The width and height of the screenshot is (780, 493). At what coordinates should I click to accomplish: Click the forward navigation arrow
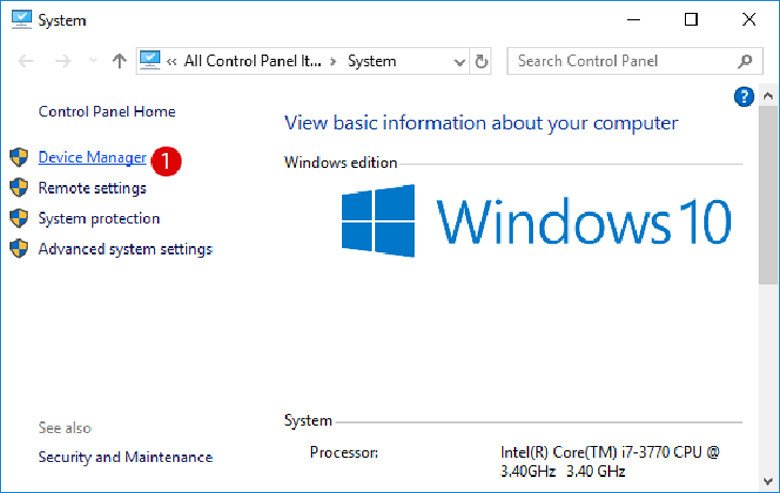pyautogui.click(x=63, y=61)
